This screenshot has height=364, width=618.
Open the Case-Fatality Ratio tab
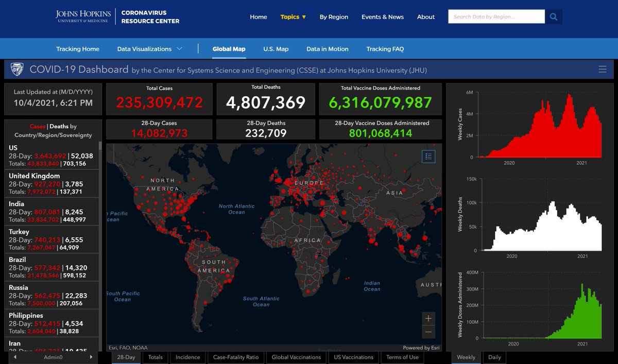[236, 357]
